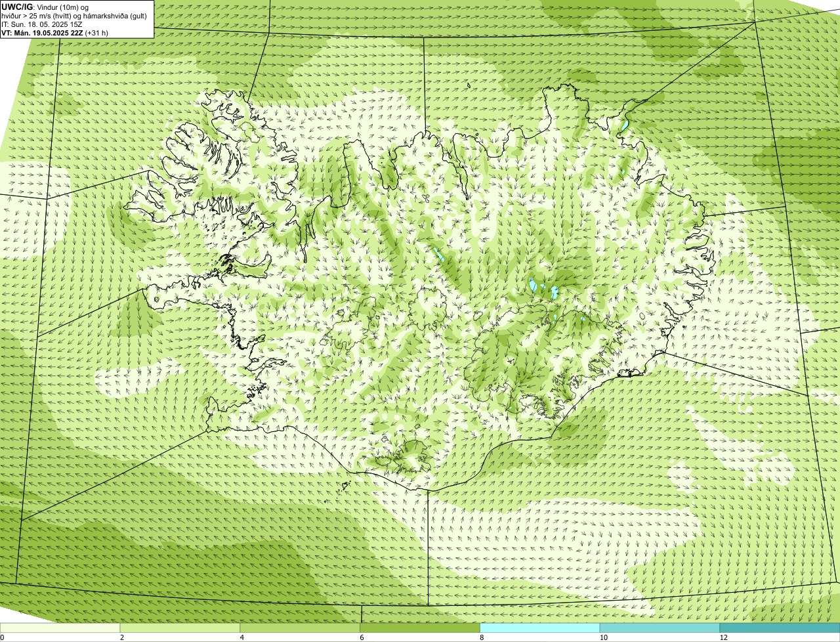This screenshot has width=840, height=642.
Task: Click the scale label "4"
Action: coord(242,637)
